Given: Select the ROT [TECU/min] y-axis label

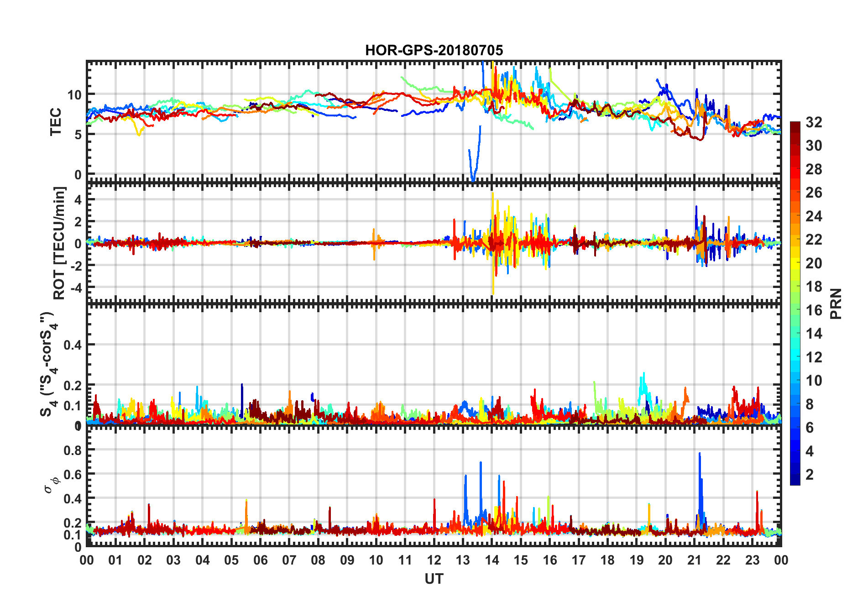Looking at the screenshot, I should (59, 243).
